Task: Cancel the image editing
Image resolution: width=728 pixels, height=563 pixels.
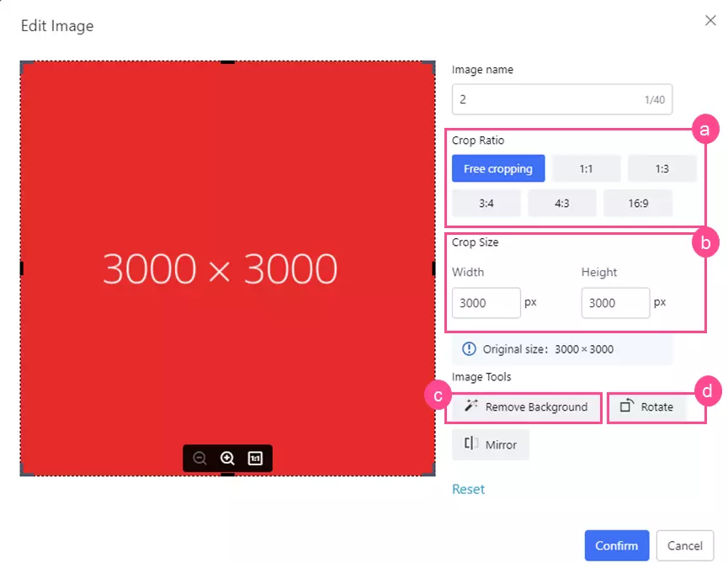Action: [x=685, y=545]
